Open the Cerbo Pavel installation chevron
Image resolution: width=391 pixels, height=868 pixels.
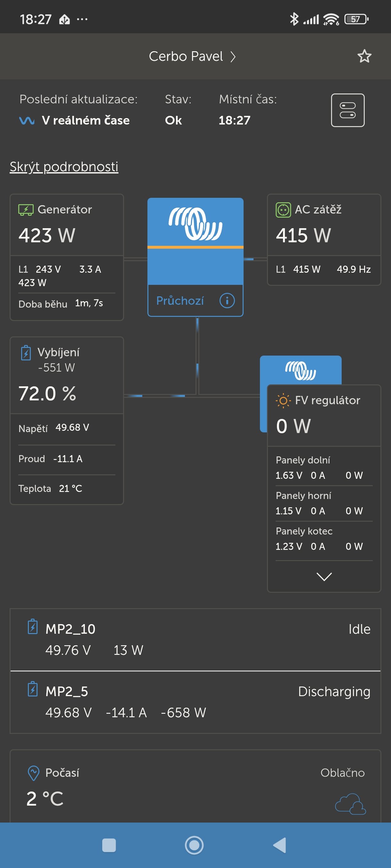(x=233, y=57)
